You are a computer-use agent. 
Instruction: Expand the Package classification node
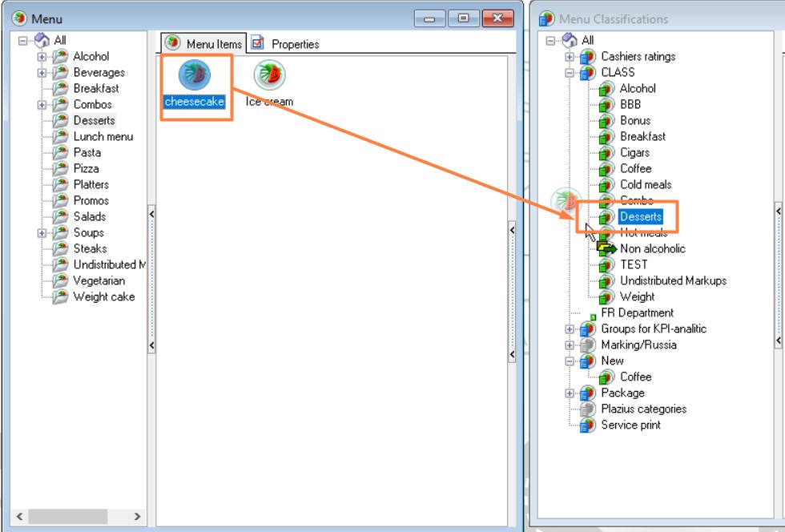pos(570,393)
